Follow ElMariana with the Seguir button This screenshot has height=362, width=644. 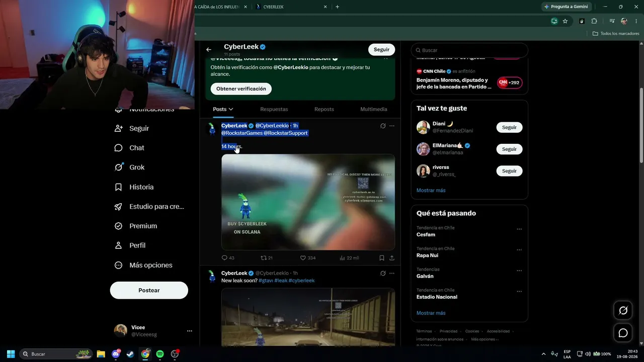tap(509, 149)
